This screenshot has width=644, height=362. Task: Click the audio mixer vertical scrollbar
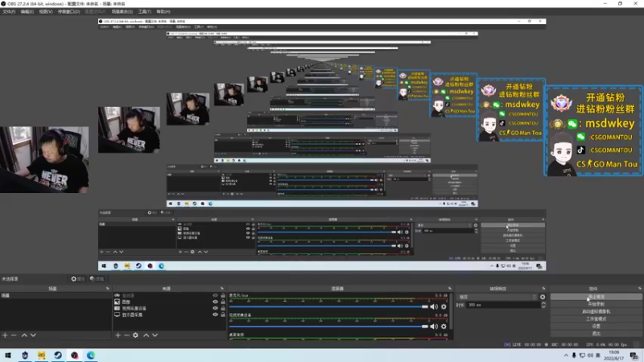point(452,312)
